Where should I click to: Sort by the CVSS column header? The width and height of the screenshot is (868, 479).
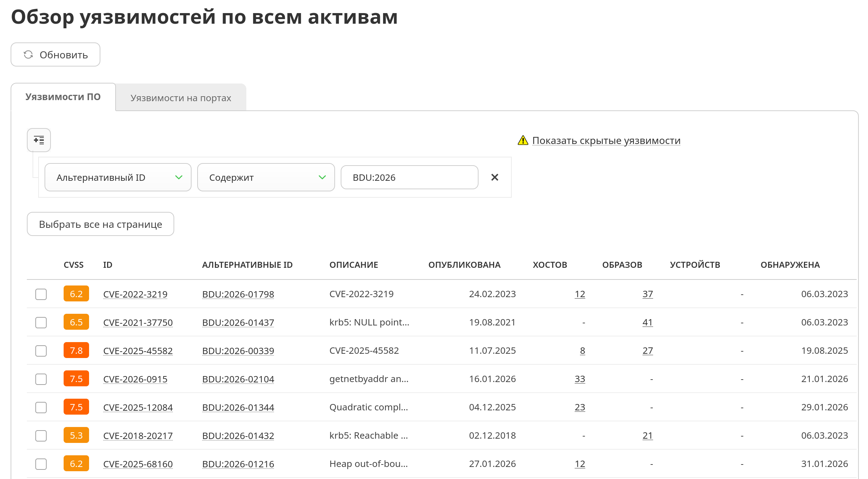point(74,265)
